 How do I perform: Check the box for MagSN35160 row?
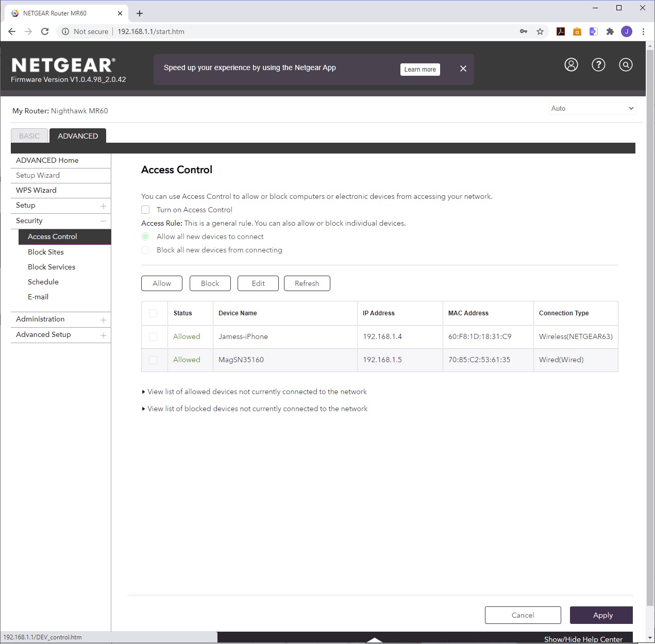pos(153,360)
